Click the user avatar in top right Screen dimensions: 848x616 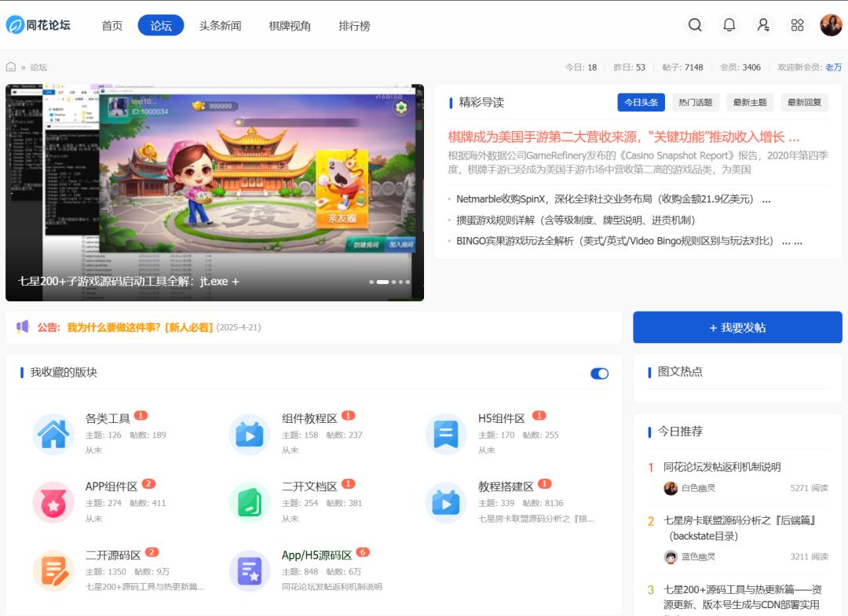(x=831, y=25)
